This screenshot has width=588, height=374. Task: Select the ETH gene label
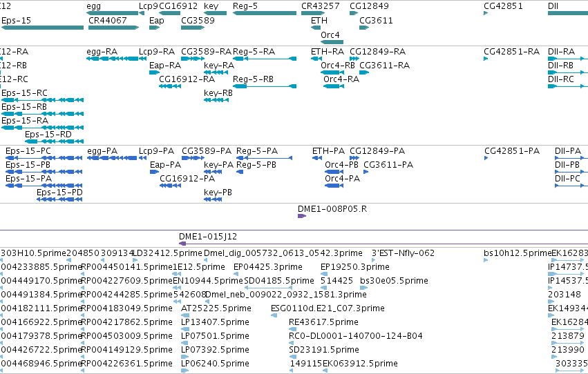(x=319, y=20)
